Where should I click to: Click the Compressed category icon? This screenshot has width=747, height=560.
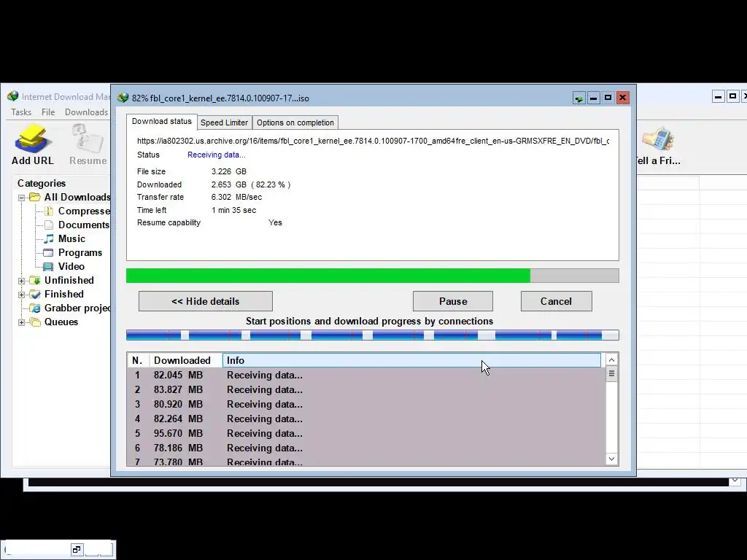coord(49,211)
